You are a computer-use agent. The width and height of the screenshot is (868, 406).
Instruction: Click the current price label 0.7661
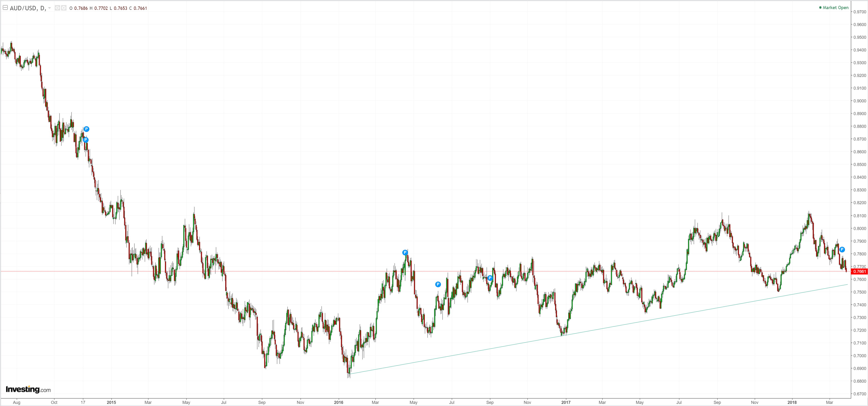click(859, 271)
